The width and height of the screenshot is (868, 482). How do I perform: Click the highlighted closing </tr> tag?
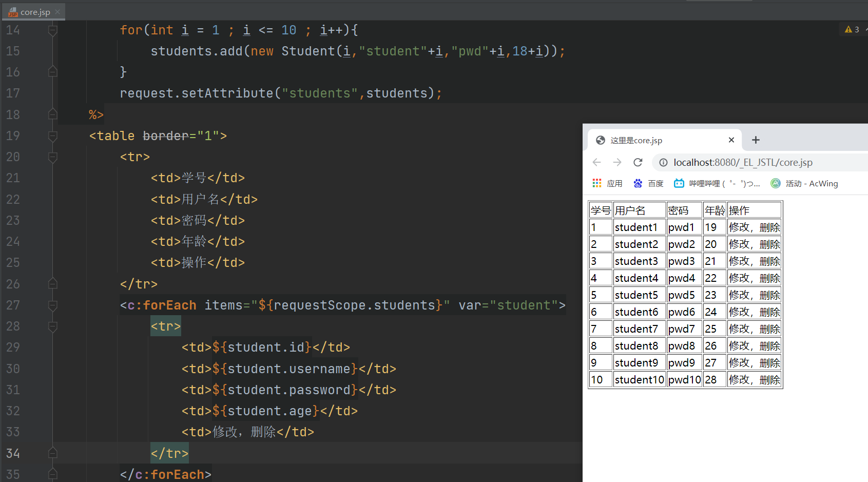(x=169, y=453)
